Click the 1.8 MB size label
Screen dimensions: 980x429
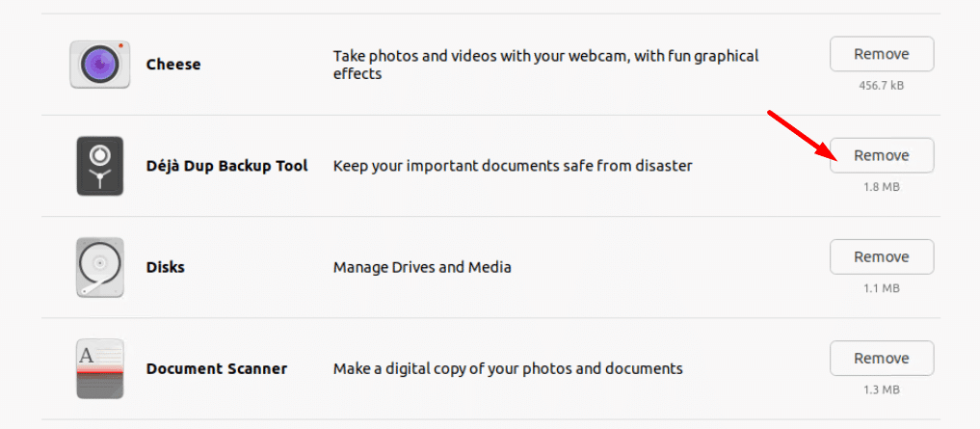(x=882, y=187)
